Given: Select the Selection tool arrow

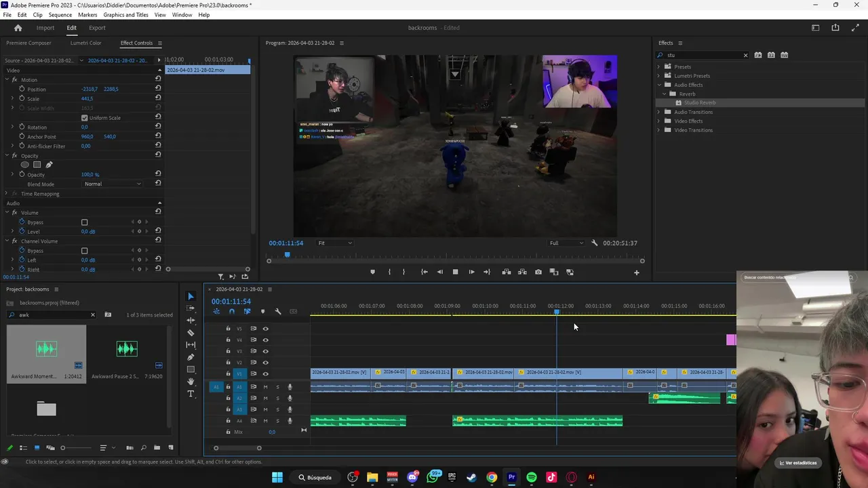Looking at the screenshot, I should [x=191, y=296].
